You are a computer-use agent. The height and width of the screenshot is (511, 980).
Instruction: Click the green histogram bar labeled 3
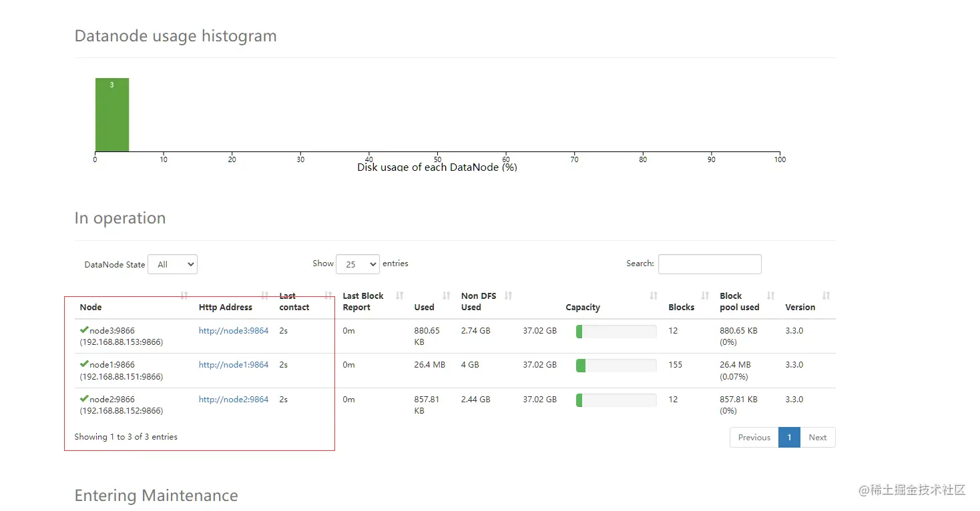click(111, 113)
